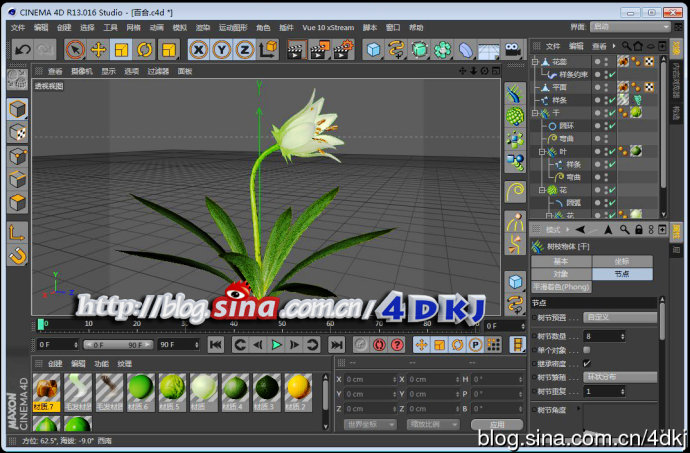This screenshot has width=690, height=453.
Task: Open the viewport 过滤器 menu
Action: tap(158, 71)
